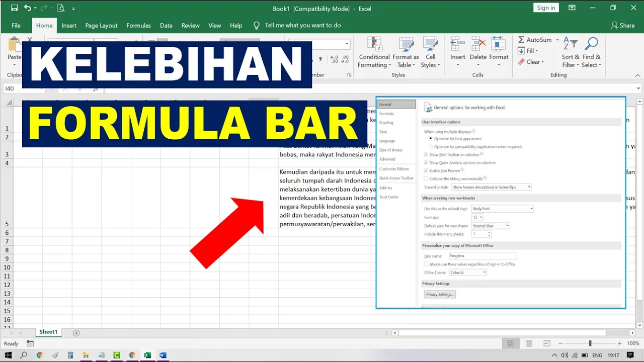Viewport: 644px width, 362px height.
Task: Select Optimize for compatibility radio
Action: (431, 146)
